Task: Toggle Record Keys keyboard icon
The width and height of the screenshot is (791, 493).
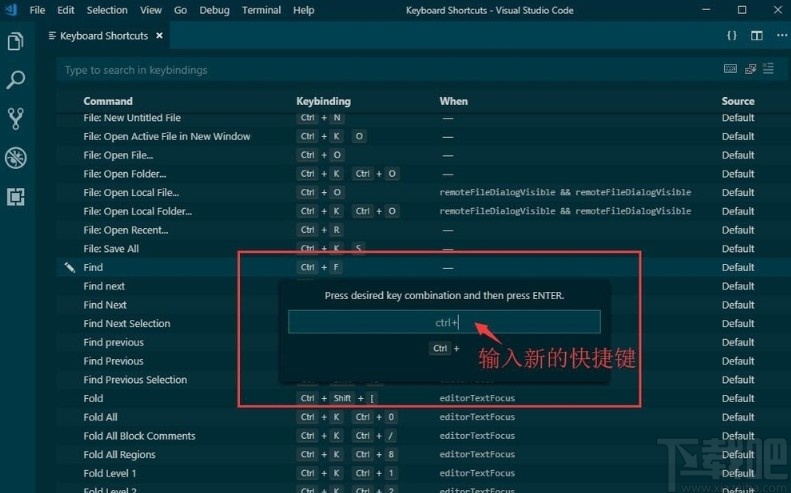Action: point(730,69)
